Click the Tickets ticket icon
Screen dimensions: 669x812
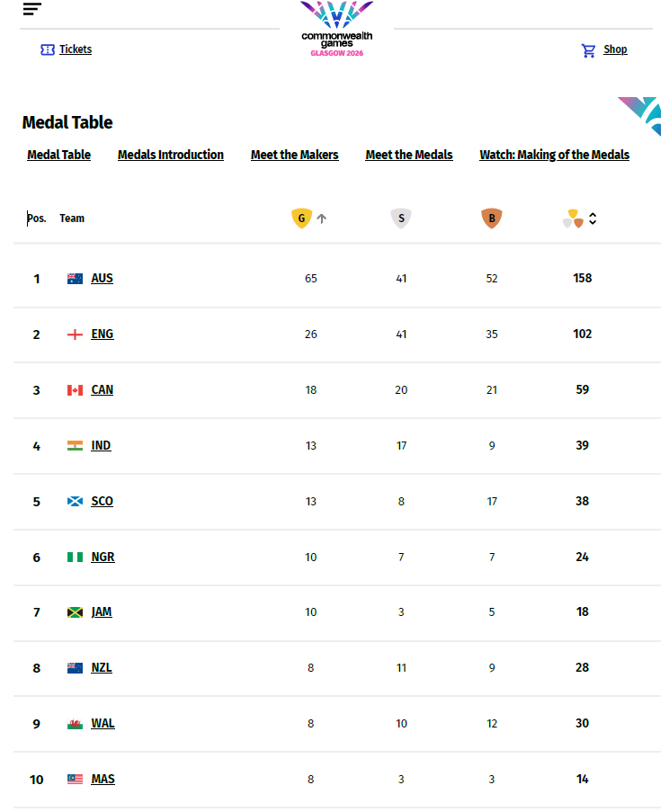click(48, 49)
